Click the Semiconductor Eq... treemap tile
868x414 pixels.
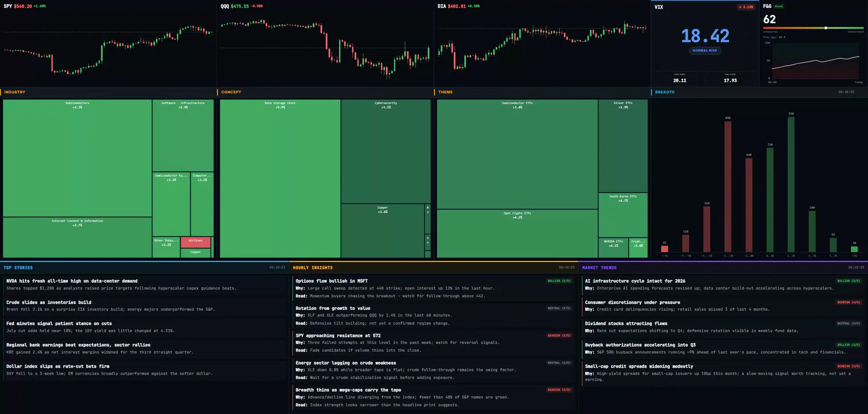(171, 204)
